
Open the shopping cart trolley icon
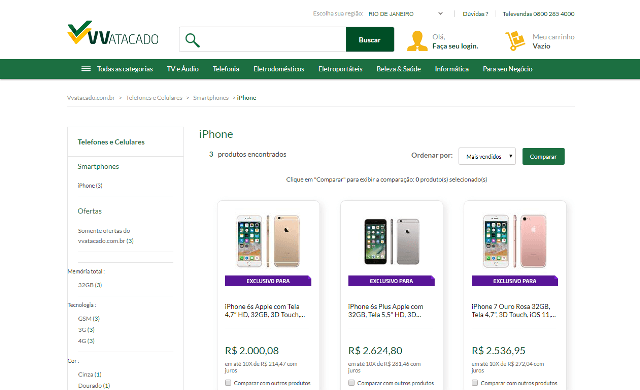pos(515,41)
